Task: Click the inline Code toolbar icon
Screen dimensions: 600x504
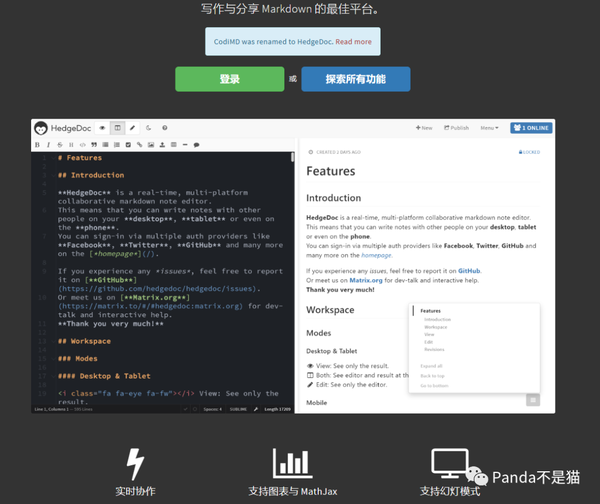Action: point(83,145)
